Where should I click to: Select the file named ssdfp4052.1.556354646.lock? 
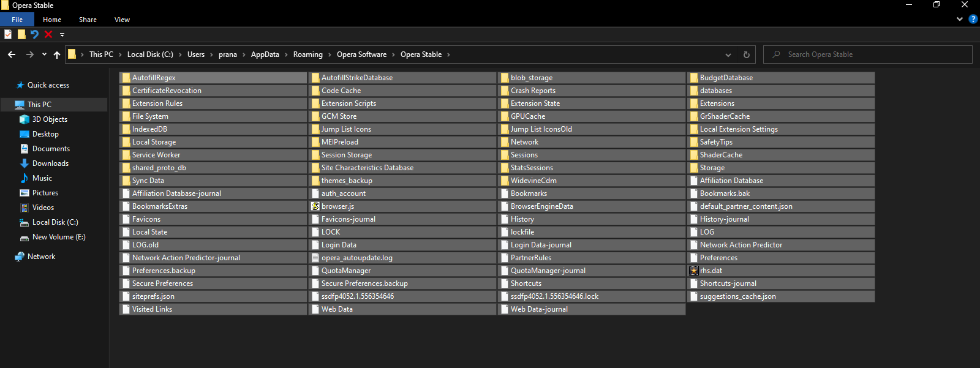[592, 296]
